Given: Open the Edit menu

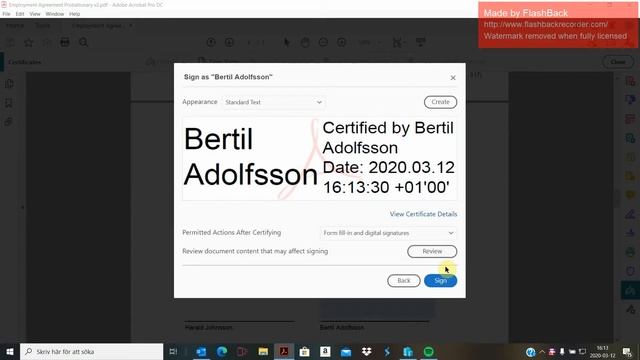Looking at the screenshot, I should click(x=20, y=14).
